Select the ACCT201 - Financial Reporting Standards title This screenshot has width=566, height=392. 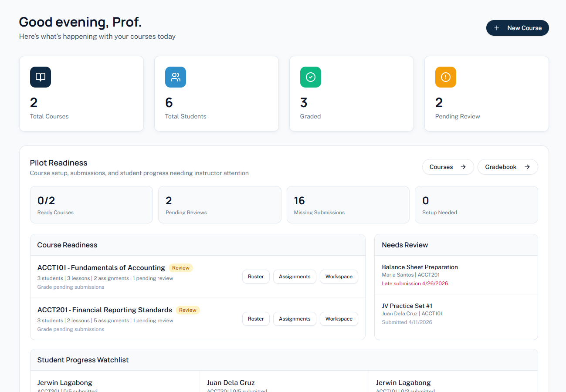[x=105, y=310]
